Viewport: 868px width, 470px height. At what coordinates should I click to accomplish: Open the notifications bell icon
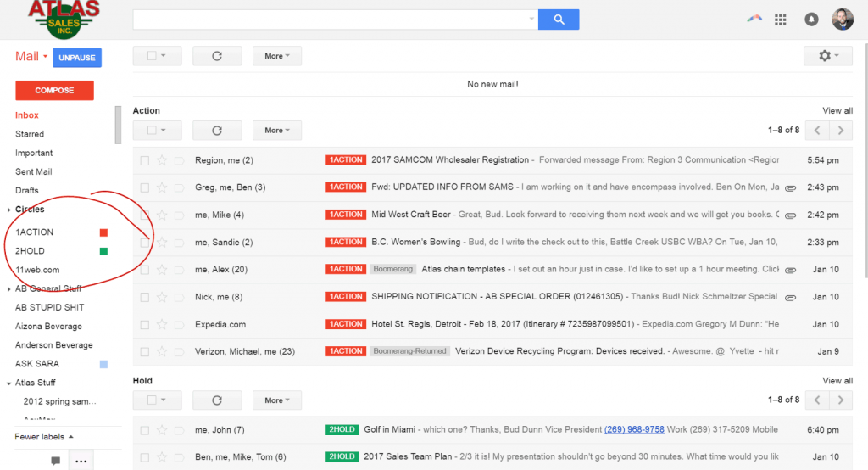click(811, 20)
